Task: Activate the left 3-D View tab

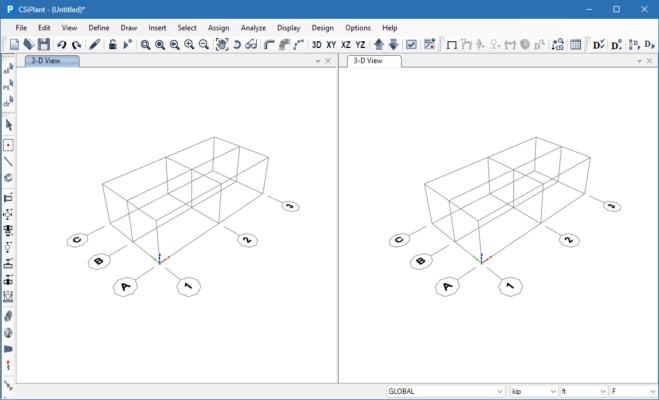Action: pyautogui.click(x=52, y=61)
